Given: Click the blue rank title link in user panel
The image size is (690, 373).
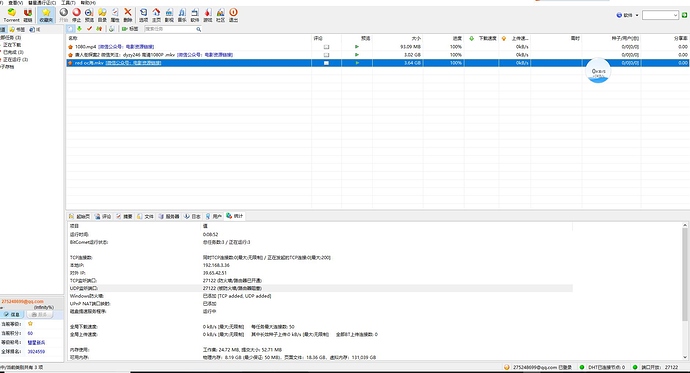Looking at the screenshot, I should click(x=36, y=342).
